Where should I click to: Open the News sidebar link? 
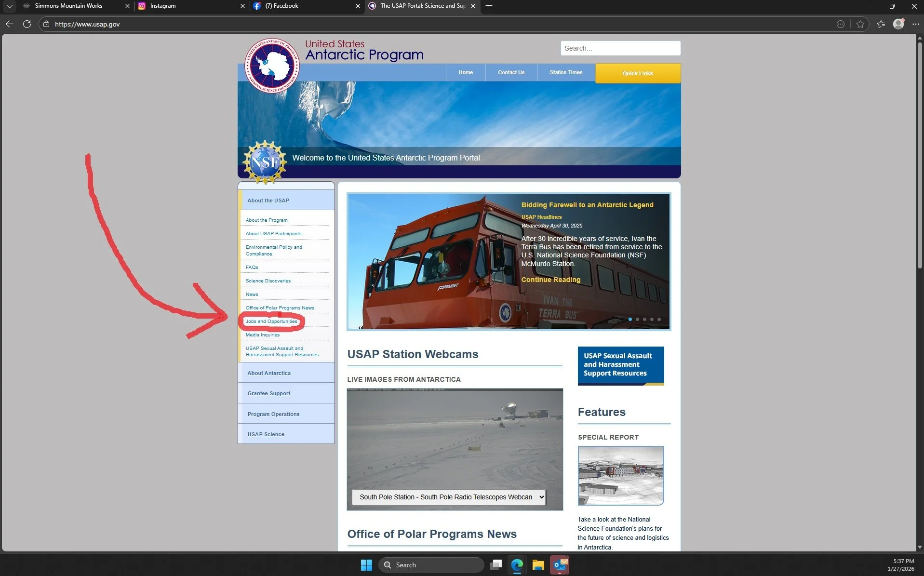pyautogui.click(x=252, y=294)
